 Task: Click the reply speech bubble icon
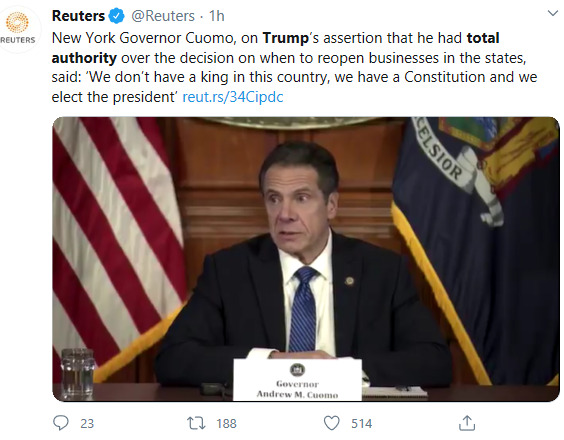tap(60, 423)
